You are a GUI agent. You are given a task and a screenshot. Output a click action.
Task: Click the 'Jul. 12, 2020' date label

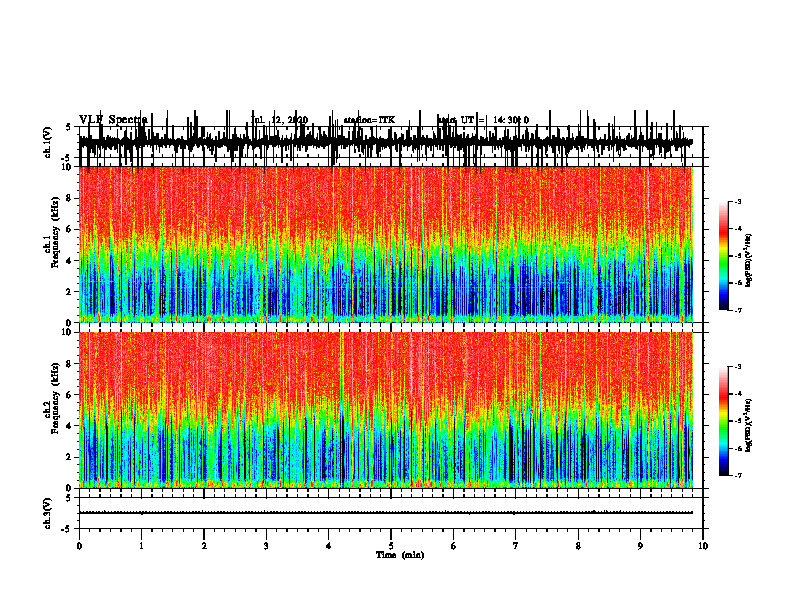[279, 120]
